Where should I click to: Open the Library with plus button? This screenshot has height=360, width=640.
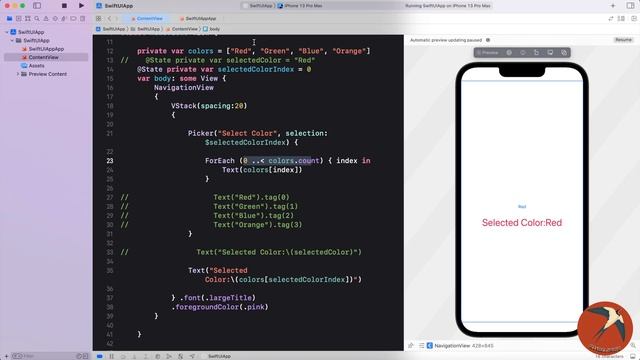tap(613, 6)
